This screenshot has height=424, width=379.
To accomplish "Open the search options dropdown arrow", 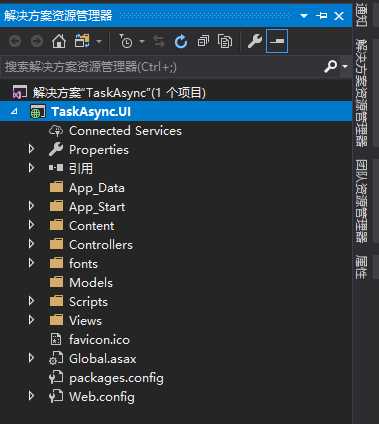I will click(x=345, y=67).
